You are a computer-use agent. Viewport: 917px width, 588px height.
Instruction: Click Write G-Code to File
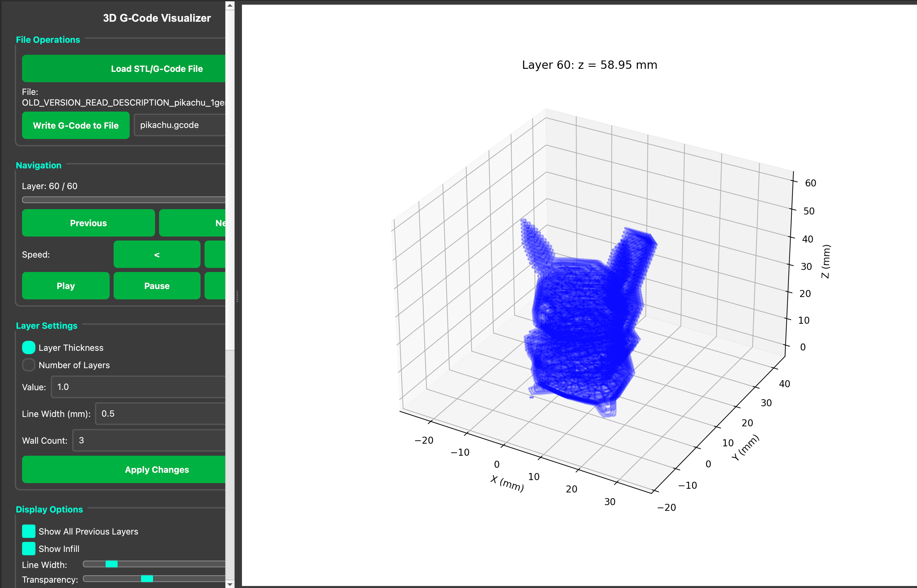(75, 125)
